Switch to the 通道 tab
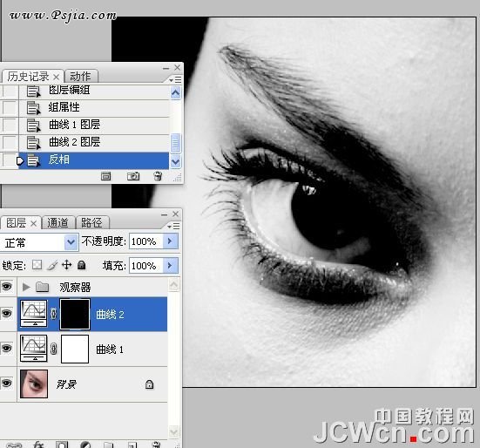Viewport: 480px width, 448px height. coord(57,222)
